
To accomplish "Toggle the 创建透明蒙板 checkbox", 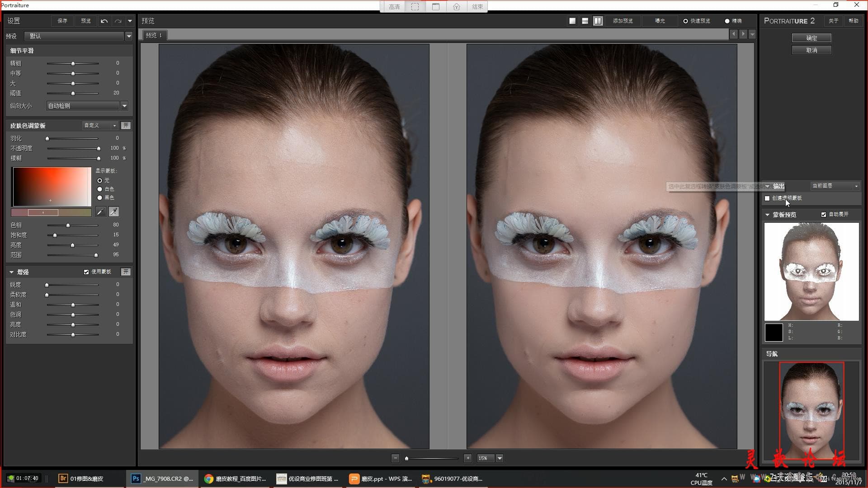I will 767,198.
